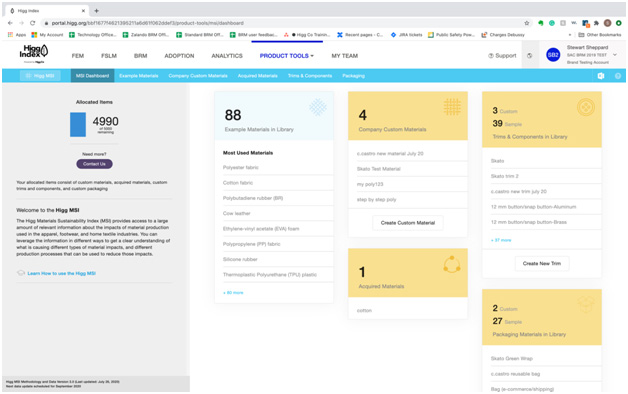Switch to Example Materials tab
Image resolution: width=628 pixels, height=394 pixels.
pos(139,76)
